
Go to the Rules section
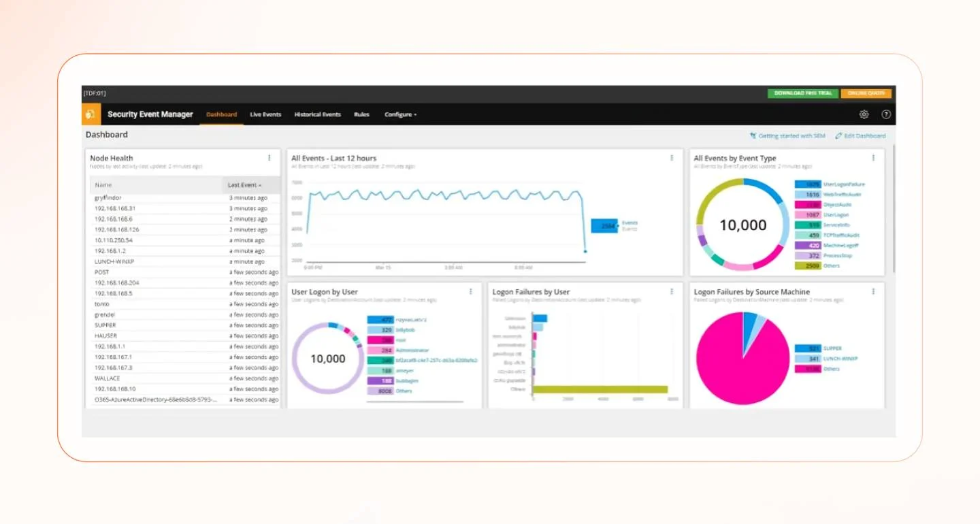point(361,114)
